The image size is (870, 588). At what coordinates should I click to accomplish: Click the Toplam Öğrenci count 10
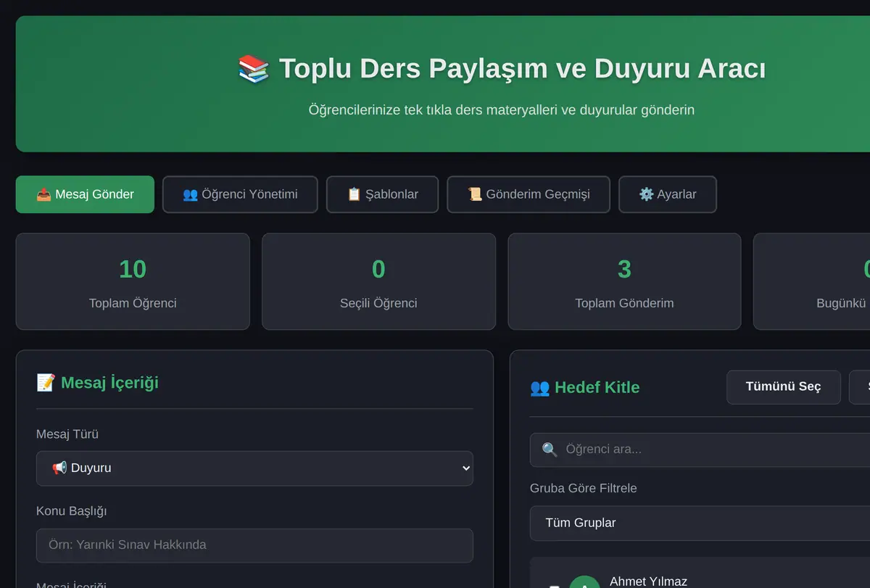click(x=133, y=269)
